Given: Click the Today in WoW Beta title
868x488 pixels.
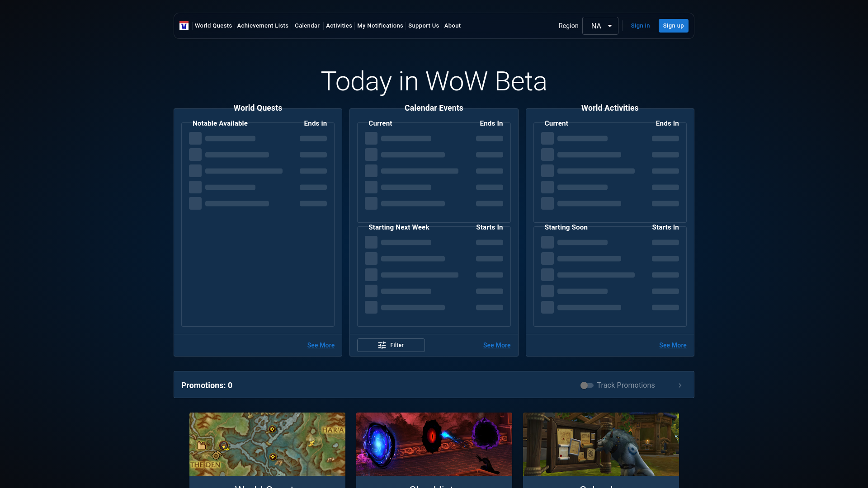Looking at the screenshot, I should click(434, 81).
